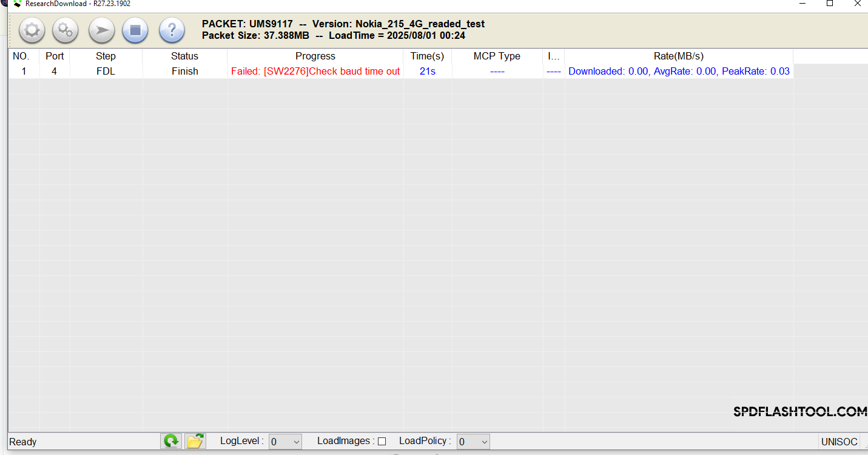Click the MCP Type column header
Image resolution: width=868 pixels, height=455 pixels.
(x=497, y=56)
